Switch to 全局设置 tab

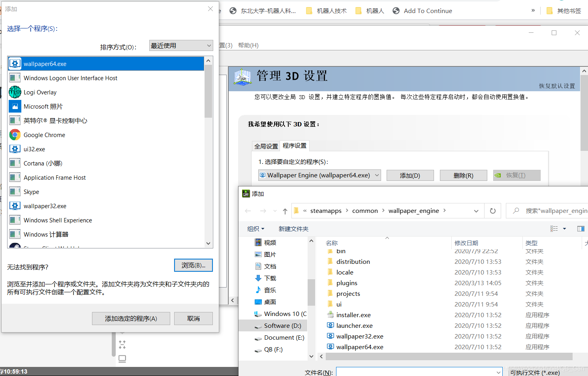coord(266,146)
